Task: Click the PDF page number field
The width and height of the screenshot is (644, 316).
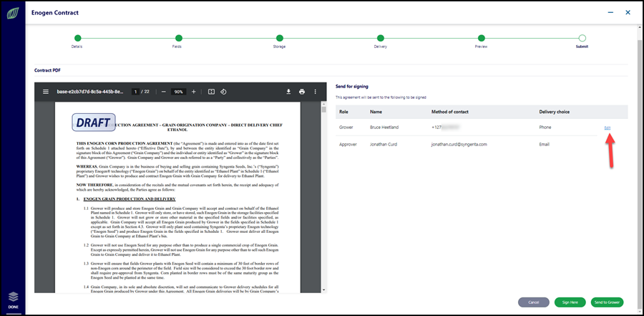Action: (135, 92)
